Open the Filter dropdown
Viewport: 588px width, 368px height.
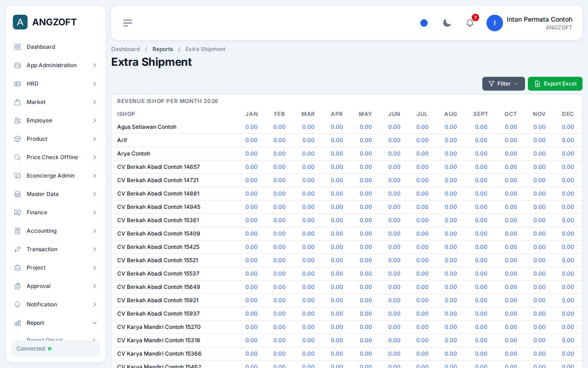[503, 84]
